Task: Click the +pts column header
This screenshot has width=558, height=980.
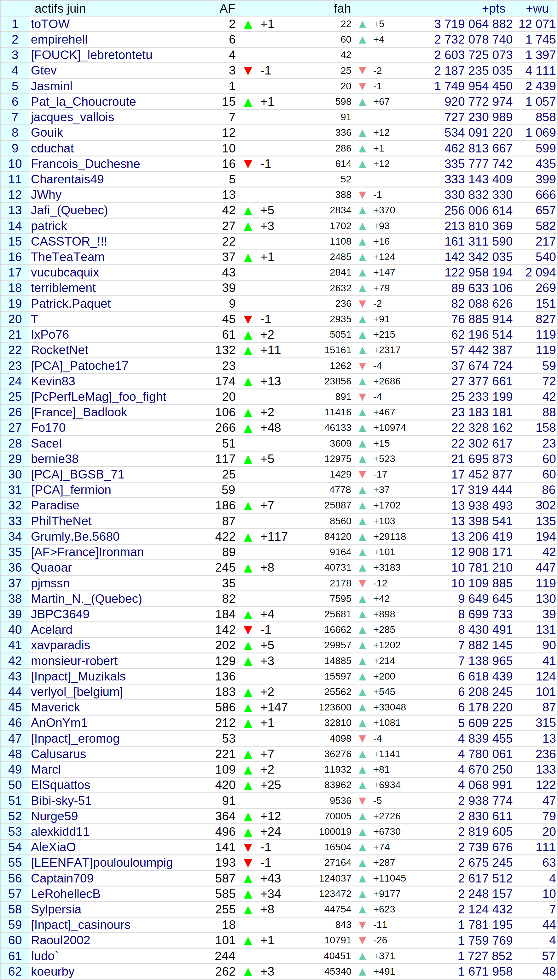Action: (x=493, y=9)
